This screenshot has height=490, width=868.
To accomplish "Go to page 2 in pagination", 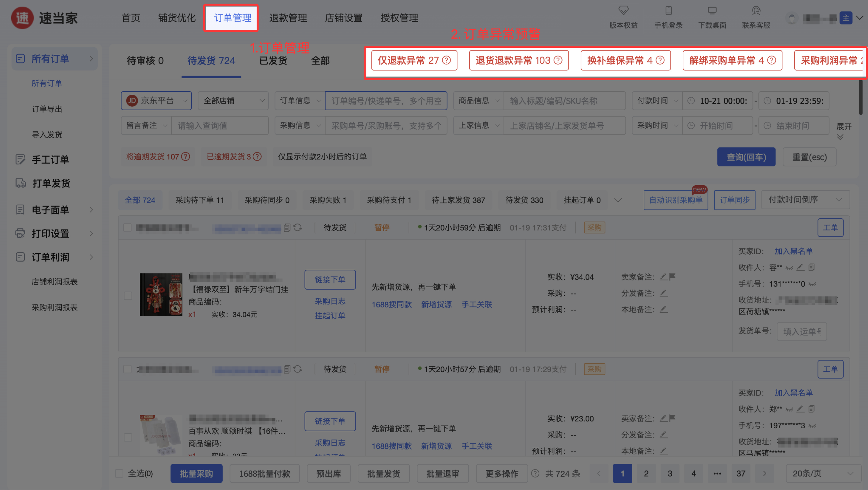I will 646,473.
